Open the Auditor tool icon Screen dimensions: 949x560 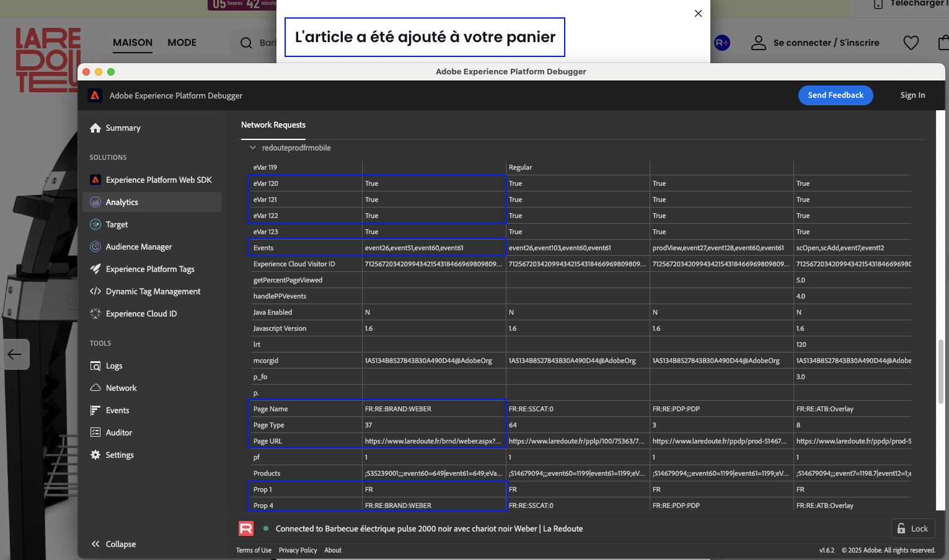(x=95, y=433)
